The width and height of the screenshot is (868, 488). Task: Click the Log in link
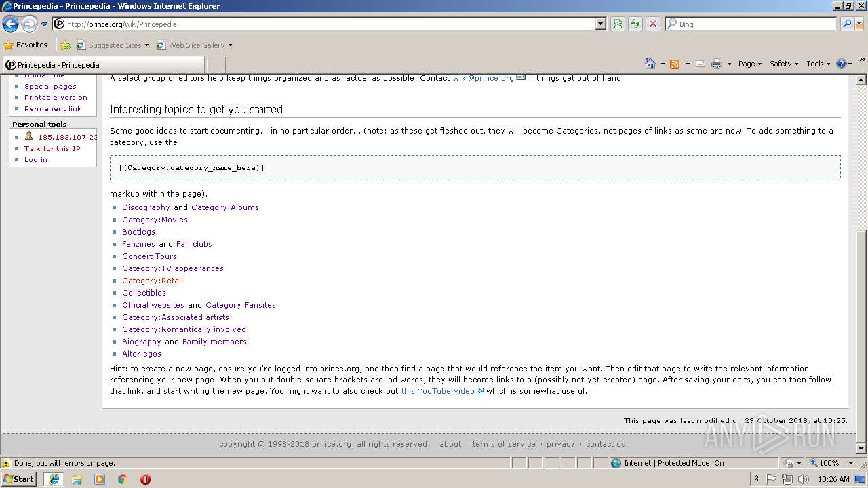point(36,160)
